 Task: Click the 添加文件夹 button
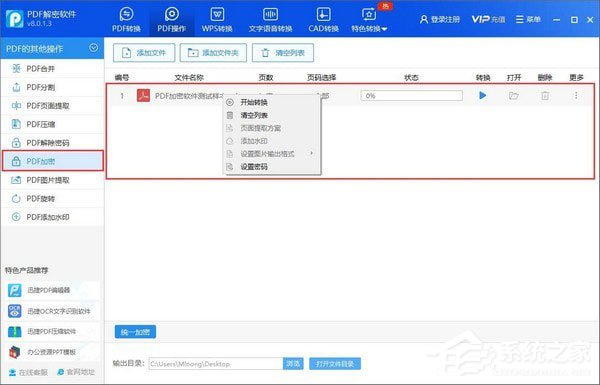click(x=213, y=53)
